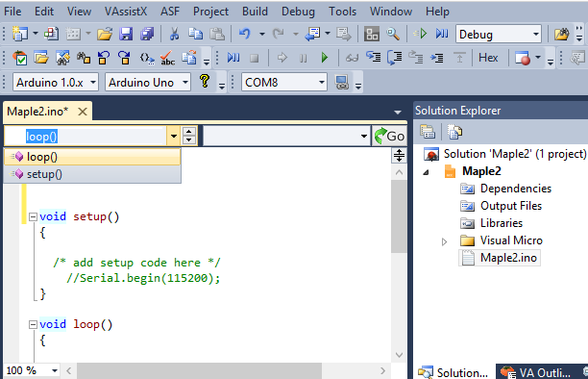Image resolution: width=588 pixels, height=379 pixels.
Task: Save the current file with the floppy icon
Action: pyautogui.click(x=126, y=35)
